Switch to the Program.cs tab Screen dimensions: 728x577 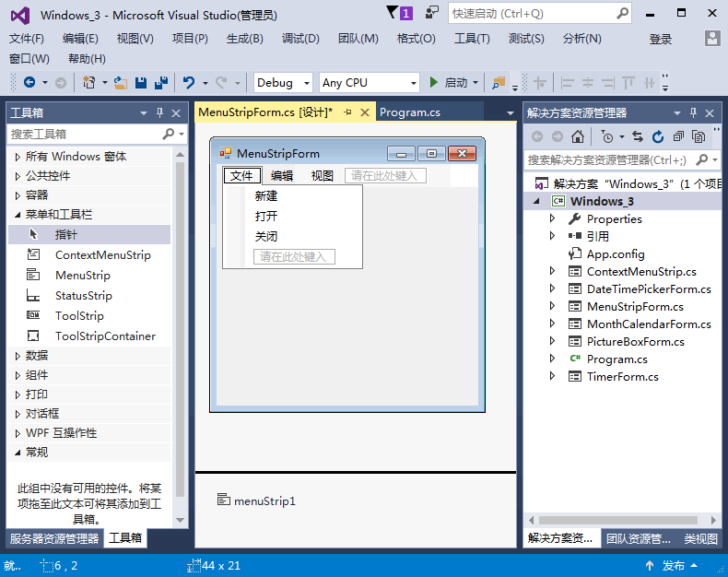[x=410, y=112]
